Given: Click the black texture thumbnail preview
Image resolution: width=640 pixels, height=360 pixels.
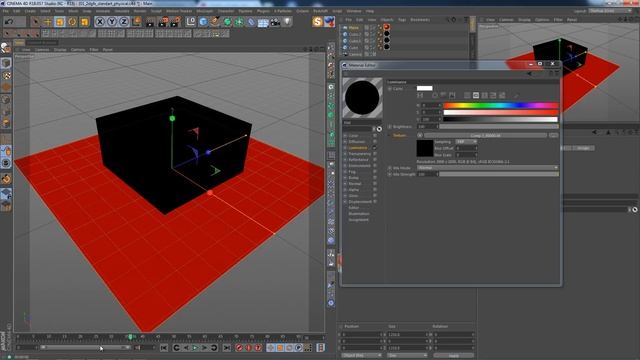Looking at the screenshot, I should coord(425,148).
